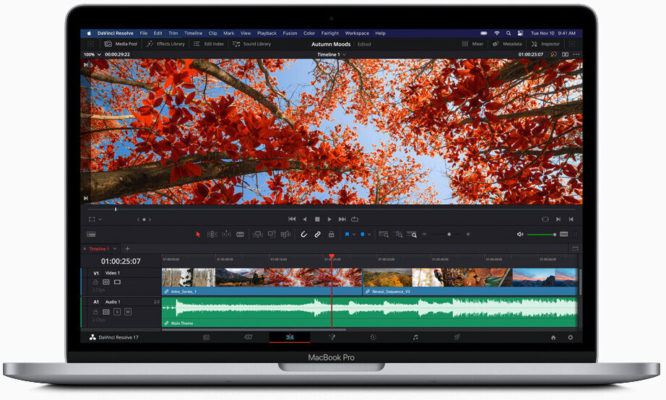Expand the viewer zoom 100% dropdown
The image size is (666, 400).
[93, 54]
